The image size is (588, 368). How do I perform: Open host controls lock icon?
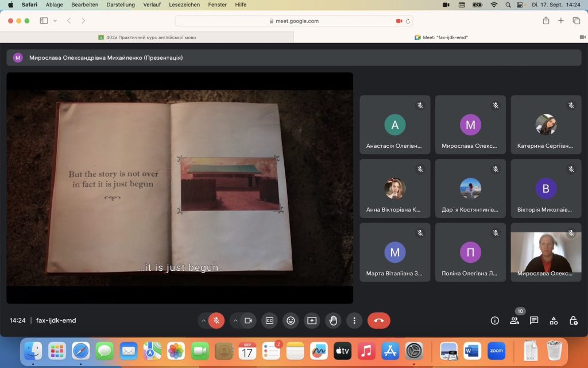pos(573,320)
